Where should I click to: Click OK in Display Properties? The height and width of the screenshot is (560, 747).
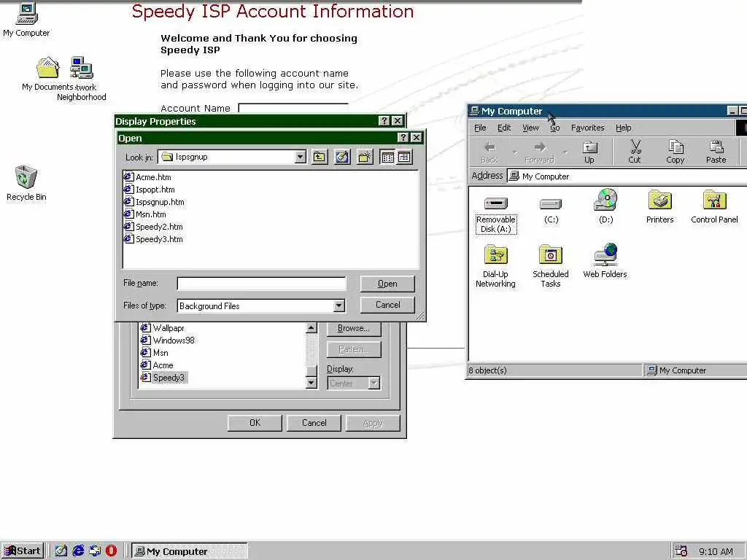pos(255,423)
